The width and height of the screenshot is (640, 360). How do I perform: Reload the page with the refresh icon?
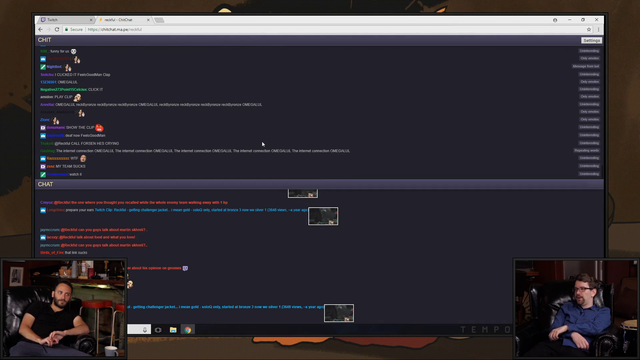click(57, 29)
